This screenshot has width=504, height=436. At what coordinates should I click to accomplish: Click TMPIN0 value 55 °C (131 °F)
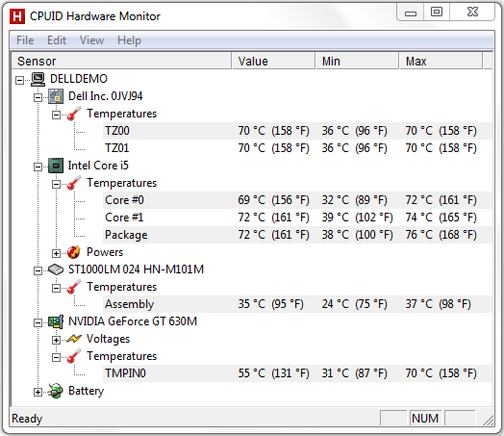click(x=273, y=373)
